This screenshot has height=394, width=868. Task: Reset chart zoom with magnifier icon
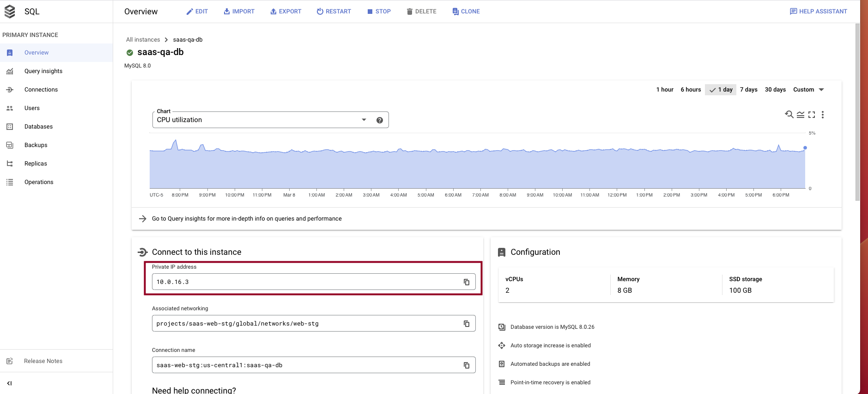click(789, 114)
